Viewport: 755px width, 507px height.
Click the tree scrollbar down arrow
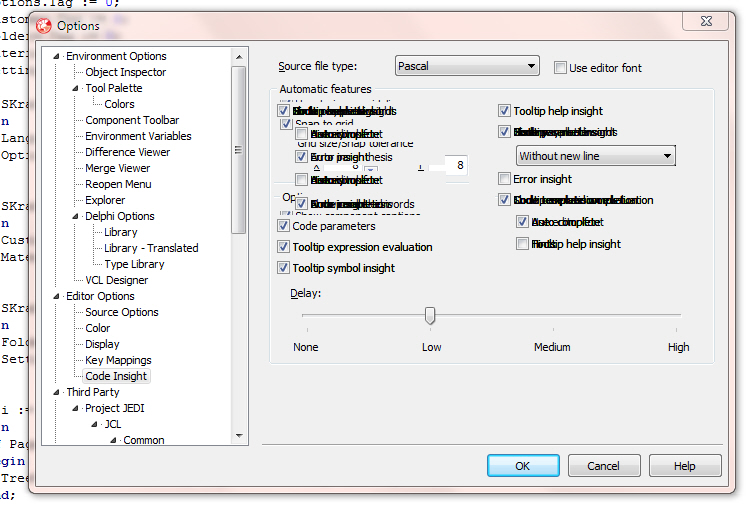coord(239,435)
